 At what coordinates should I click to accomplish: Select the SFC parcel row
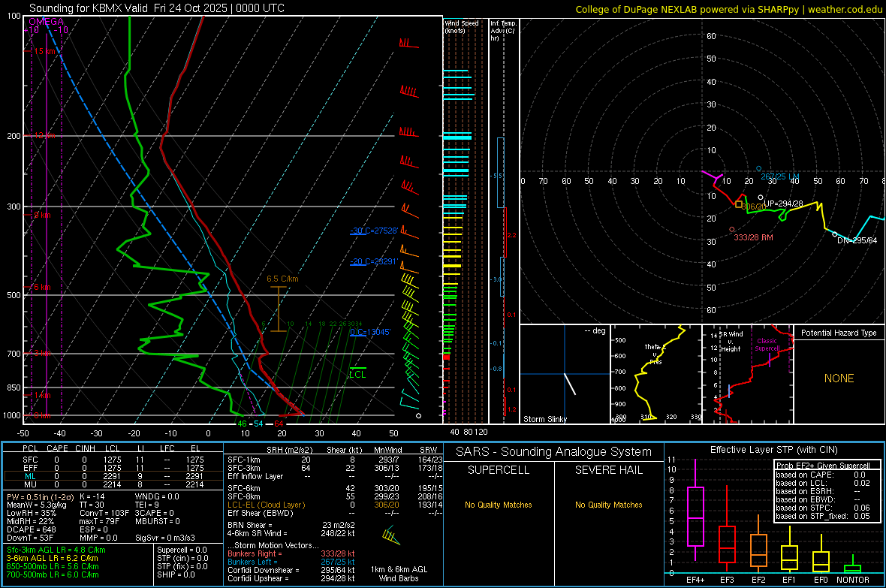click(113, 460)
